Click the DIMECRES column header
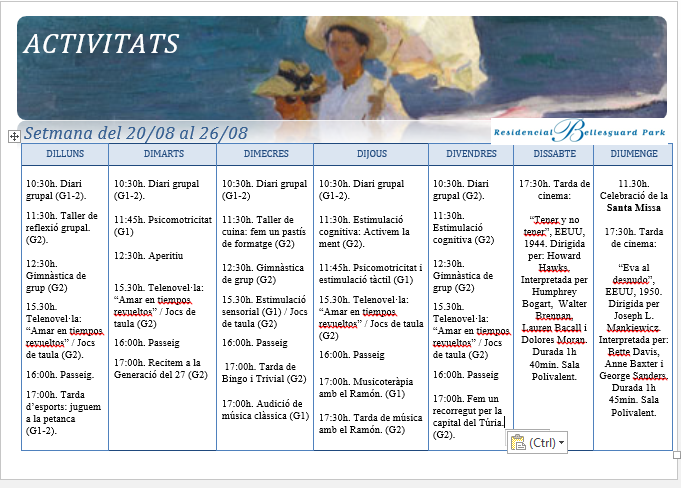The image size is (681, 488). point(265,154)
